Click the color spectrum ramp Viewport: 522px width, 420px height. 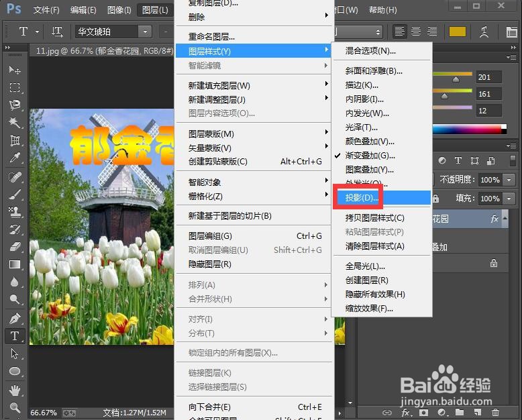tap(470, 129)
